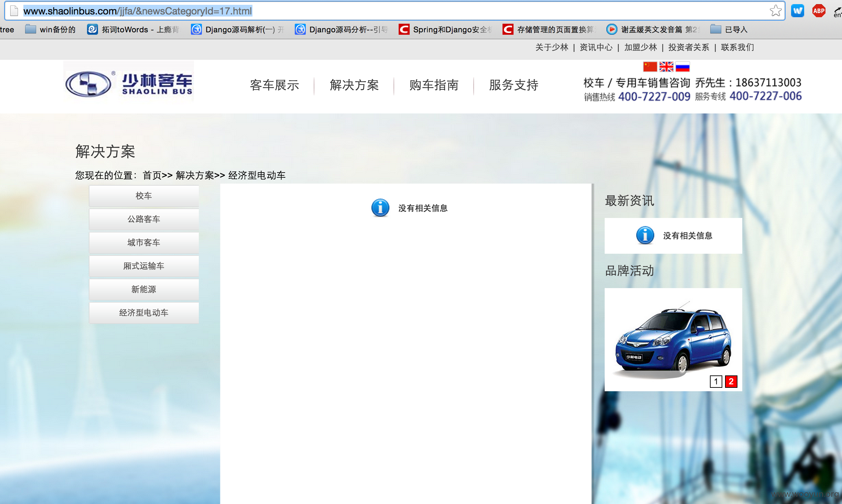This screenshot has height=504, width=842.
Task: Open the 已导入 bookmarks folder
Action: [x=728, y=30]
